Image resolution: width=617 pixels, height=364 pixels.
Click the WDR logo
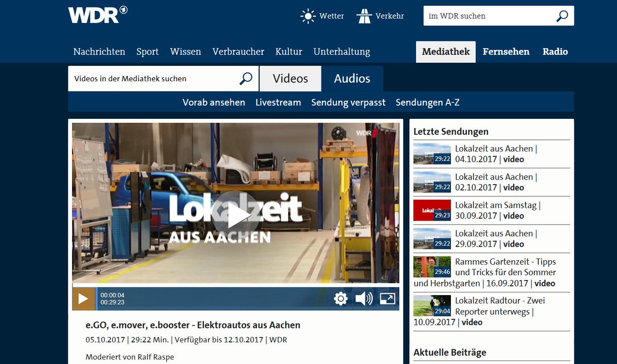[x=98, y=15]
